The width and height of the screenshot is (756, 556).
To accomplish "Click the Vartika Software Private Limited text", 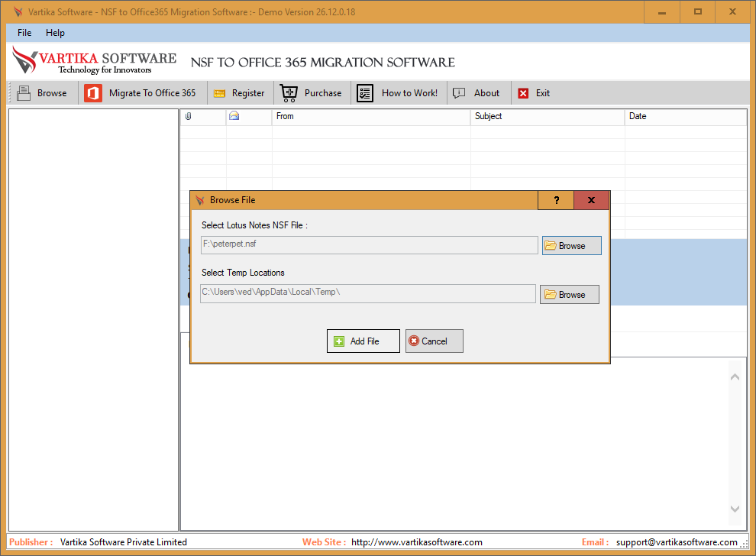I will pos(124,542).
